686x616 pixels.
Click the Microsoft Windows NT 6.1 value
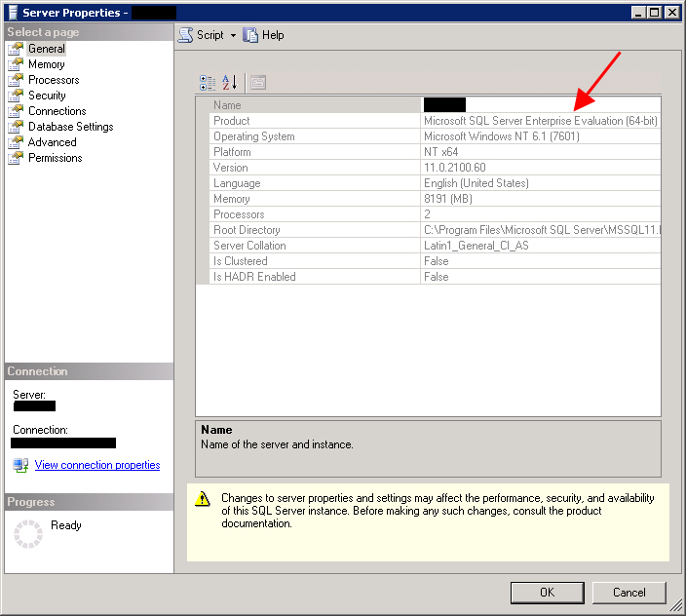[502, 136]
